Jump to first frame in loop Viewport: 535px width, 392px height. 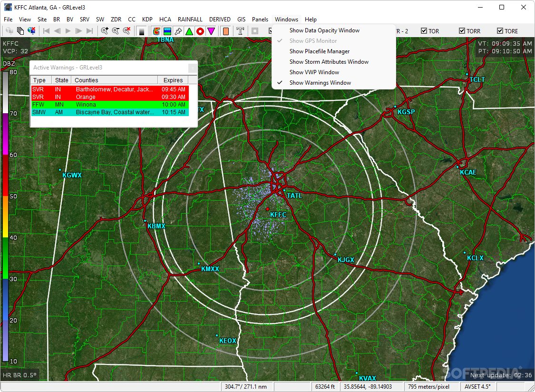click(x=47, y=31)
